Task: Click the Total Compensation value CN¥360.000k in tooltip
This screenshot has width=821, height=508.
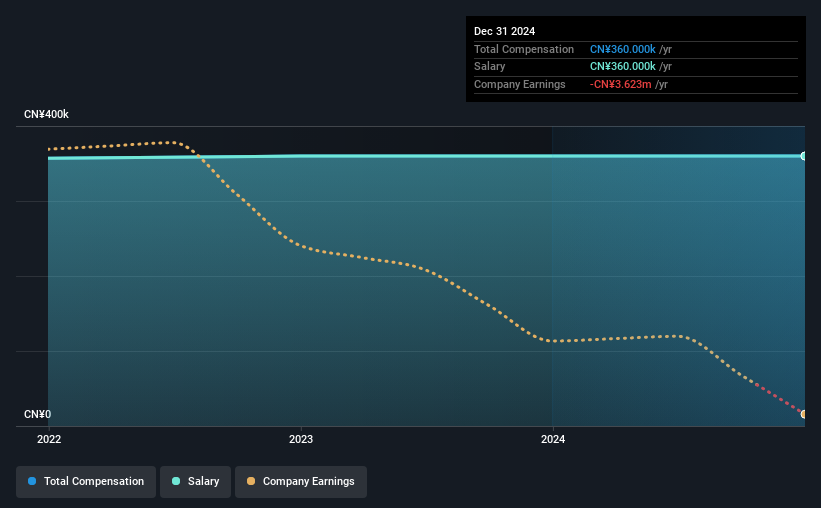Action: point(623,49)
